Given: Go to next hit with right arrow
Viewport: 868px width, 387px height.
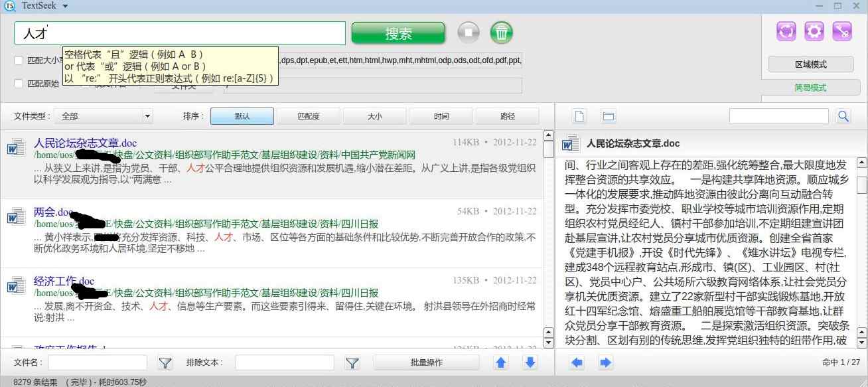Looking at the screenshot, I should pyautogui.click(x=605, y=362).
